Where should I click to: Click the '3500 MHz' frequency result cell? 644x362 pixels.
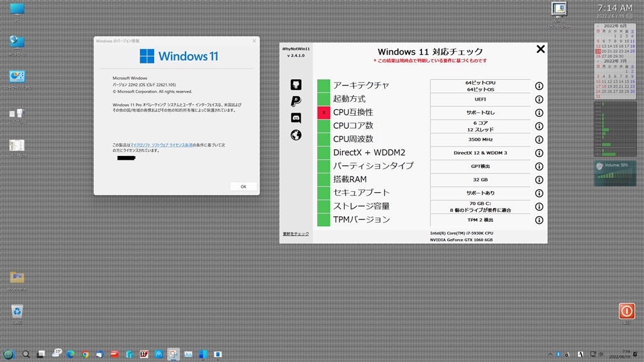(480, 140)
